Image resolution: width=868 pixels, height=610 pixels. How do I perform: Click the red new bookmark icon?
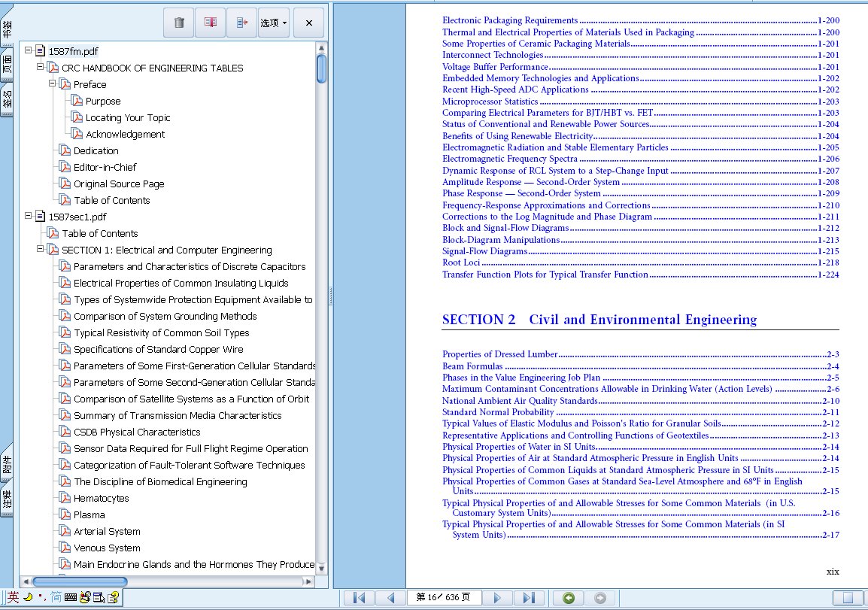click(x=211, y=23)
